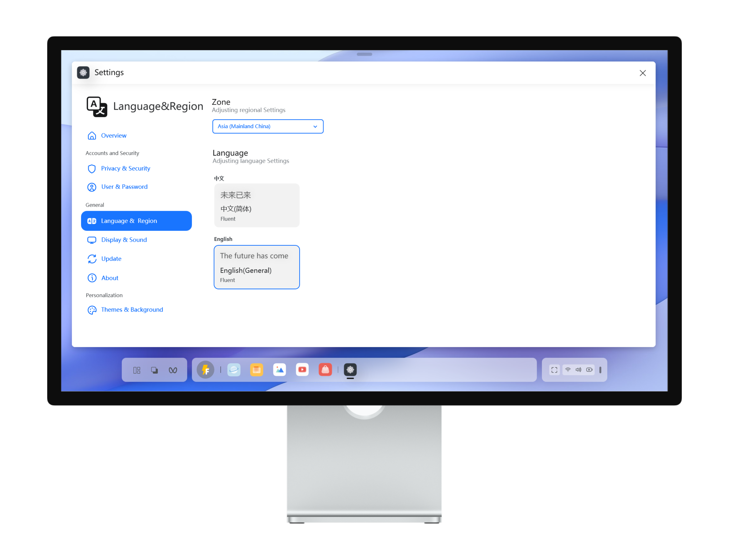Expand 中文(简体) language card
Screen dimensions: 729x560
(x=257, y=206)
